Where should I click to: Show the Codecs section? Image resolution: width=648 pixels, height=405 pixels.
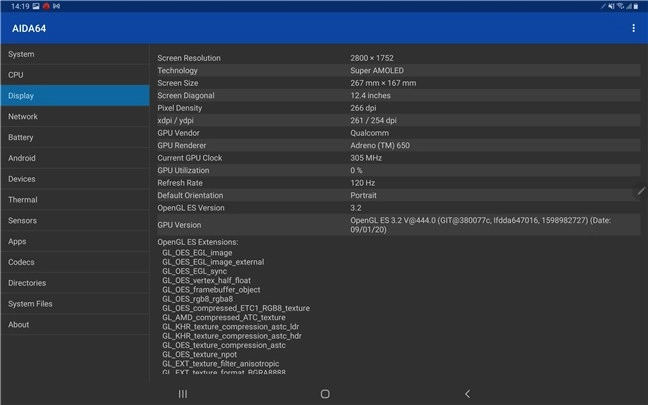point(75,262)
